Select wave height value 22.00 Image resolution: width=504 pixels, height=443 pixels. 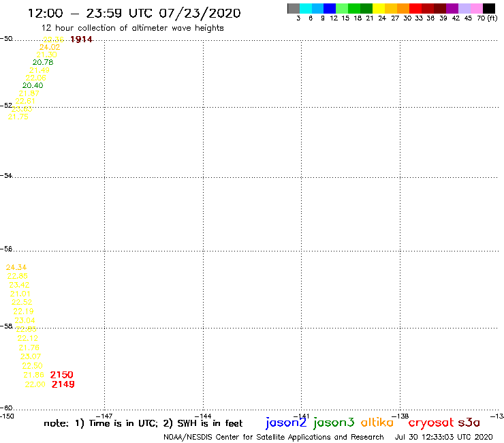(35, 384)
